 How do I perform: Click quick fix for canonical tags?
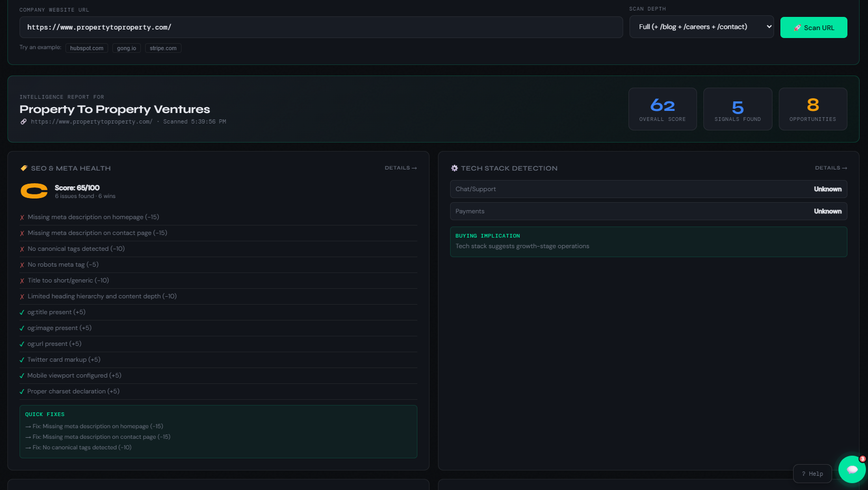pos(78,447)
